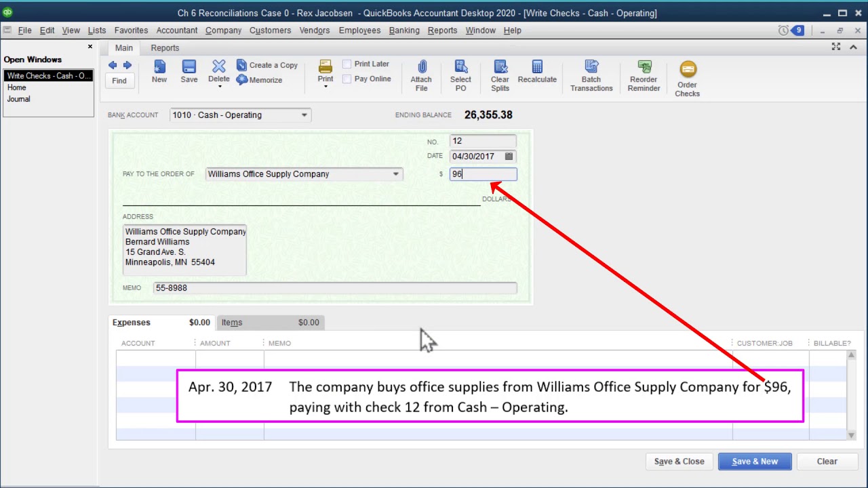Select the Main ribbon tab
This screenshot has width=868, height=488.
click(x=124, y=48)
